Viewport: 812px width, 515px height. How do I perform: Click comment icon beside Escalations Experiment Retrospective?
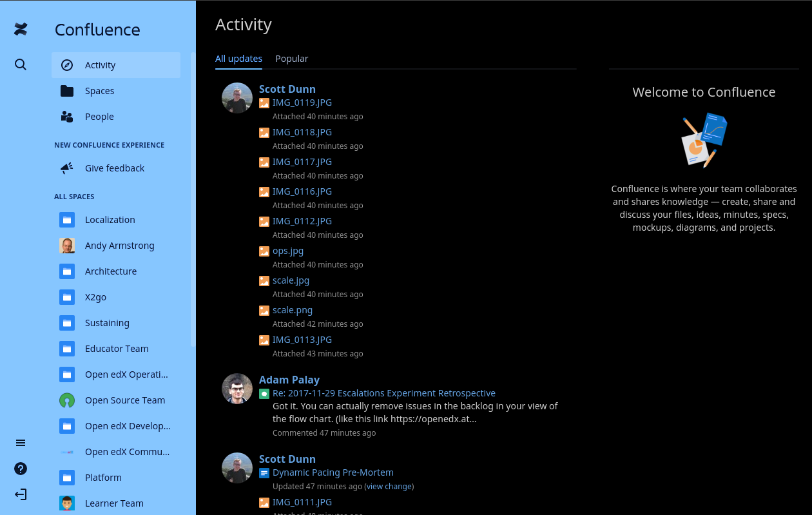pyautogui.click(x=264, y=393)
